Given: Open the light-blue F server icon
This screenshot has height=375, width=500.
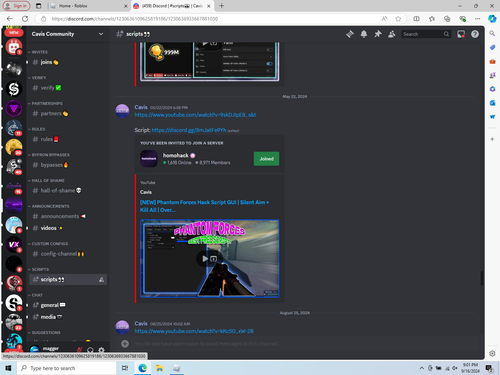Looking at the screenshot, I should [14, 225].
